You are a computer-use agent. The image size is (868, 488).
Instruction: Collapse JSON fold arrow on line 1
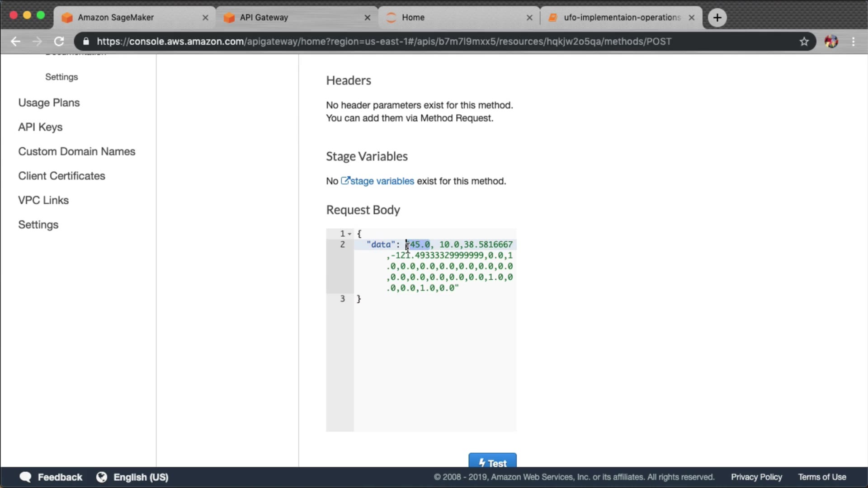tap(349, 234)
